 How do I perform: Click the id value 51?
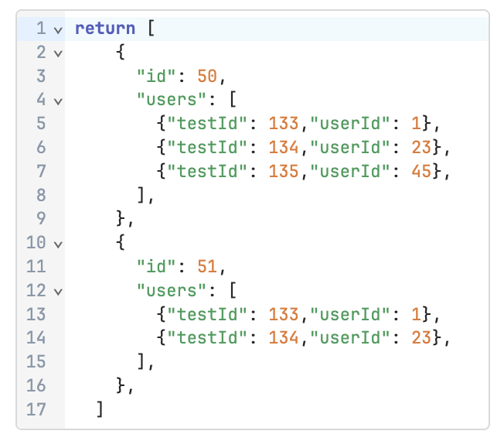[x=206, y=267]
